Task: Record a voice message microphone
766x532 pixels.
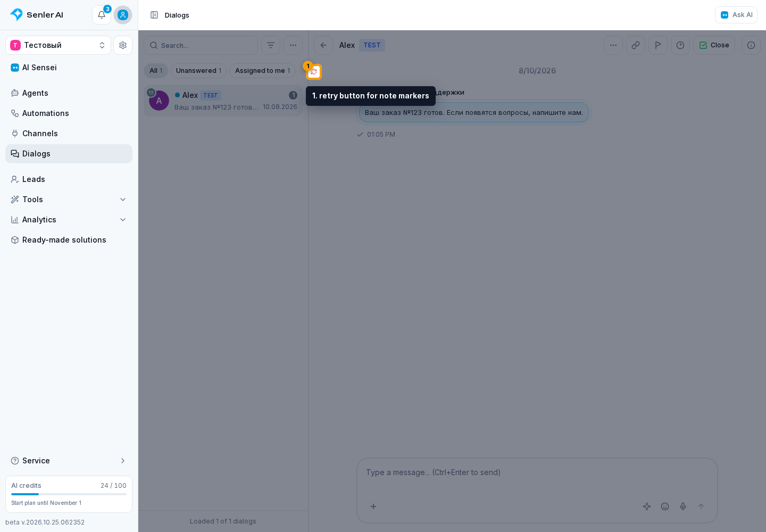Action: coord(683,506)
